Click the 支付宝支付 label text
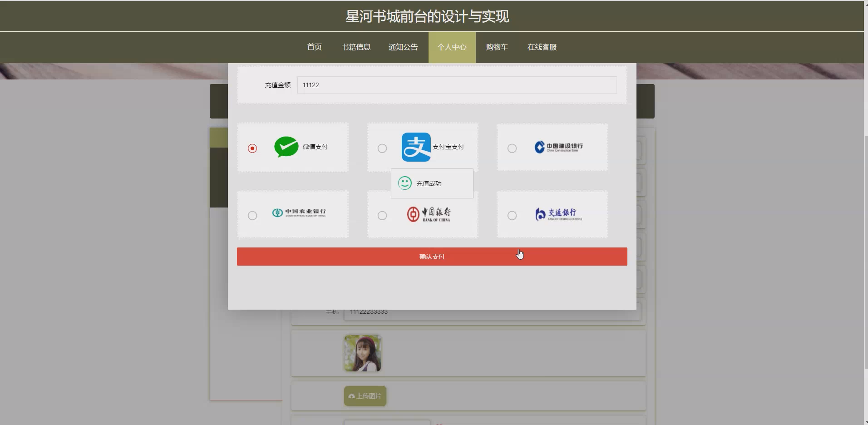This screenshot has width=868, height=425. click(448, 147)
